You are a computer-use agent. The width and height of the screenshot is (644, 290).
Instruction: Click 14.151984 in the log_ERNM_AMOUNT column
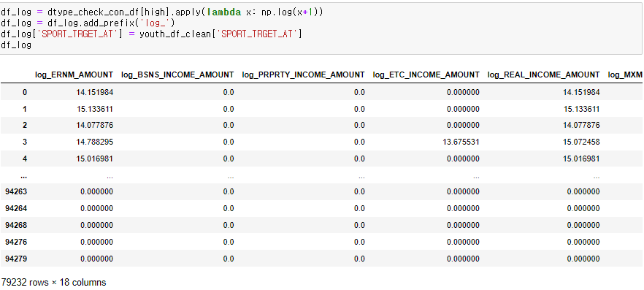tap(94, 93)
